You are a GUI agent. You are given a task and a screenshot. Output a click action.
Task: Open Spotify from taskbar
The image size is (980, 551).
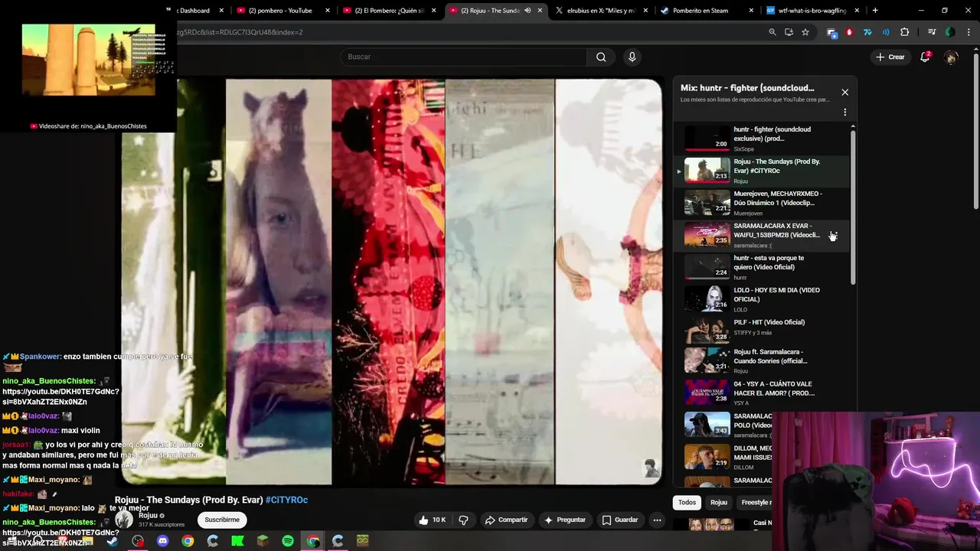click(288, 541)
